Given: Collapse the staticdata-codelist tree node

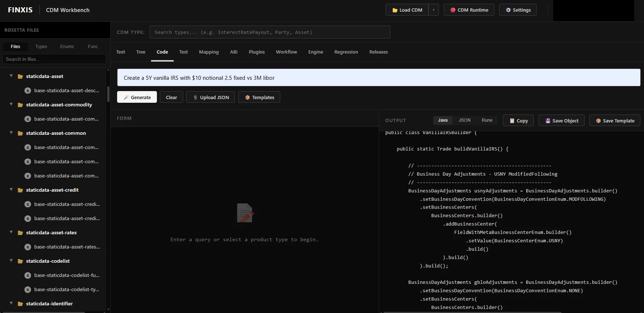Looking at the screenshot, I should 11,261.
